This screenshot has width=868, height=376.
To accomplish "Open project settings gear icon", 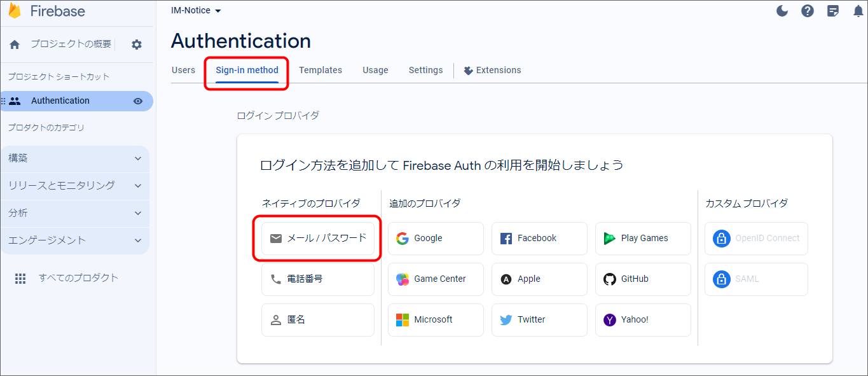I will click(x=137, y=45).
